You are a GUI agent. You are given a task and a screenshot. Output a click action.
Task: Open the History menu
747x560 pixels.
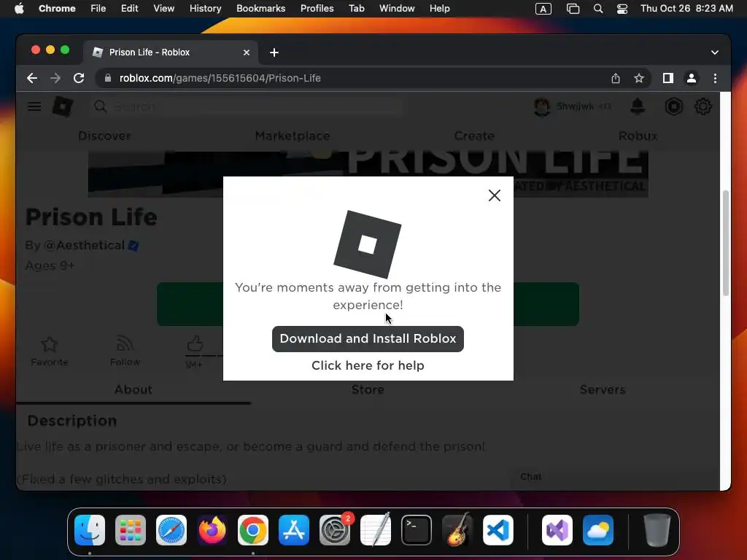(x=205, y=8)
